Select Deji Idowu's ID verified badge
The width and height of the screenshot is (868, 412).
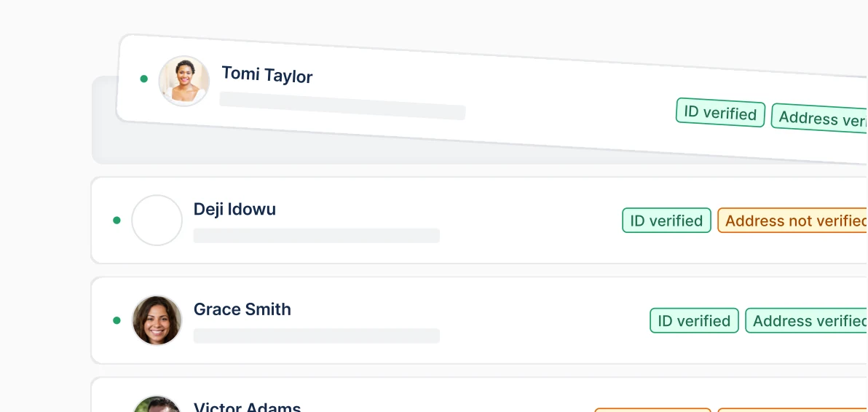coord(666,221)
